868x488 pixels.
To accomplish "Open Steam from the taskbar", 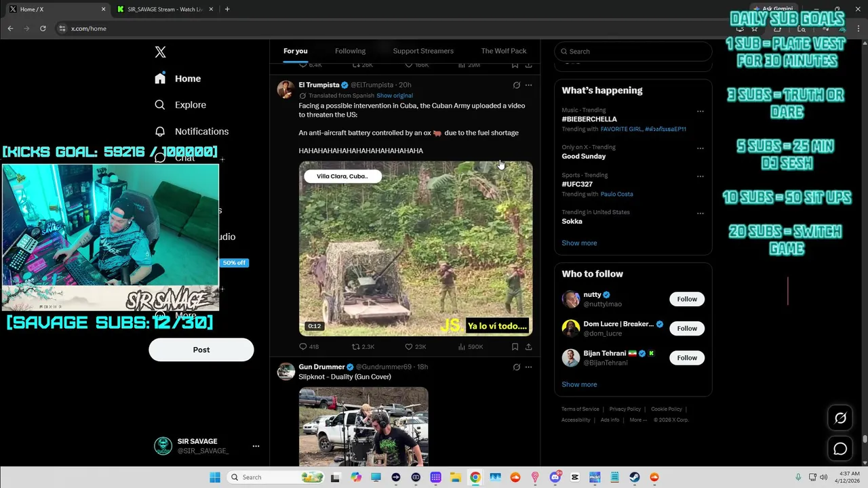I will (635, 477).
